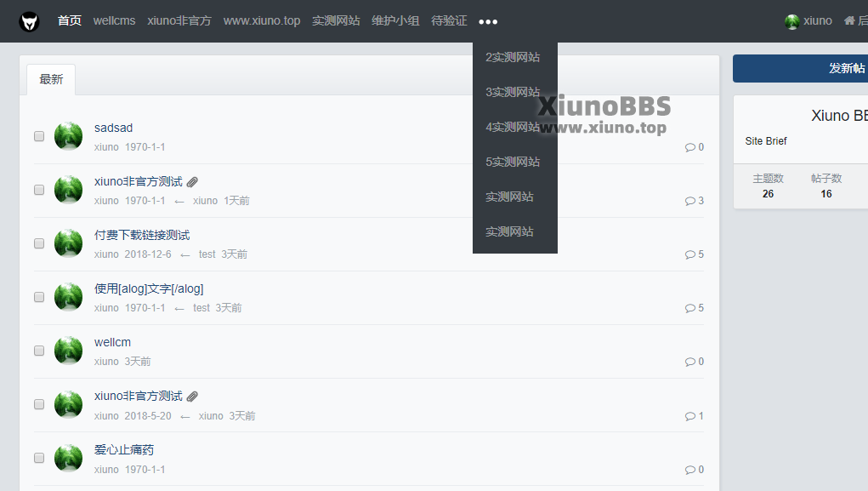Select 5实测网站 in the dropdown list

pos(513,162)
